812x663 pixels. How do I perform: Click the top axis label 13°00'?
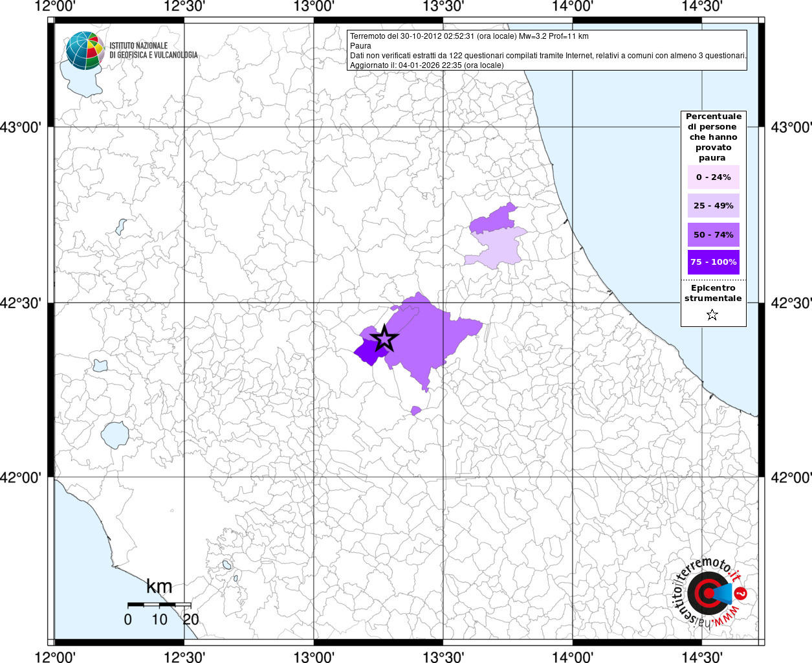pyautogui.click(x=314, y=6)
